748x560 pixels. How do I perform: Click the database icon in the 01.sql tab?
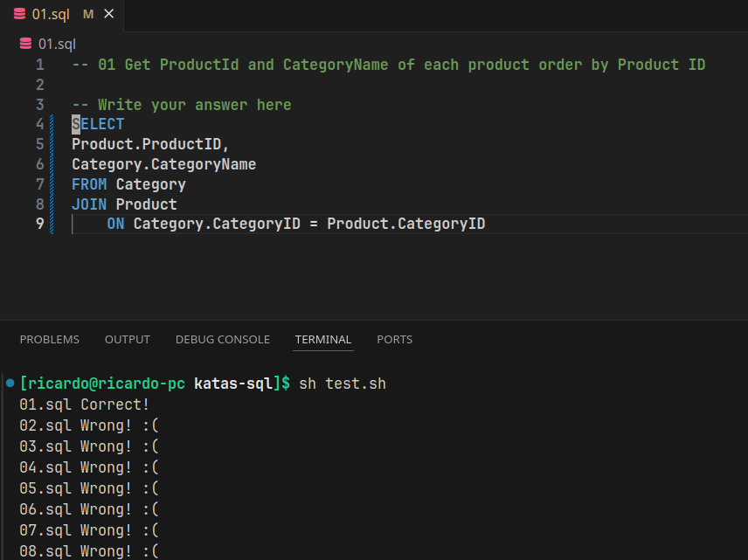[19, 15]
